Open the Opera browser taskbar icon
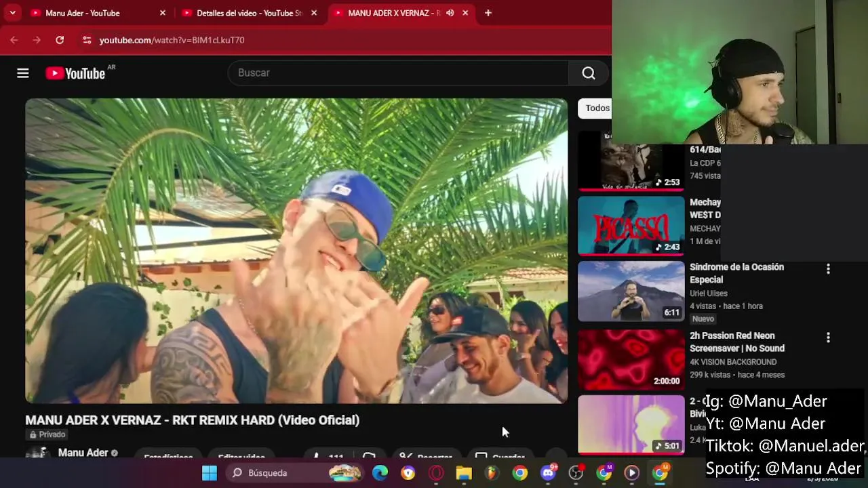Viewport: 868px width, 488px height. (436, 473)
